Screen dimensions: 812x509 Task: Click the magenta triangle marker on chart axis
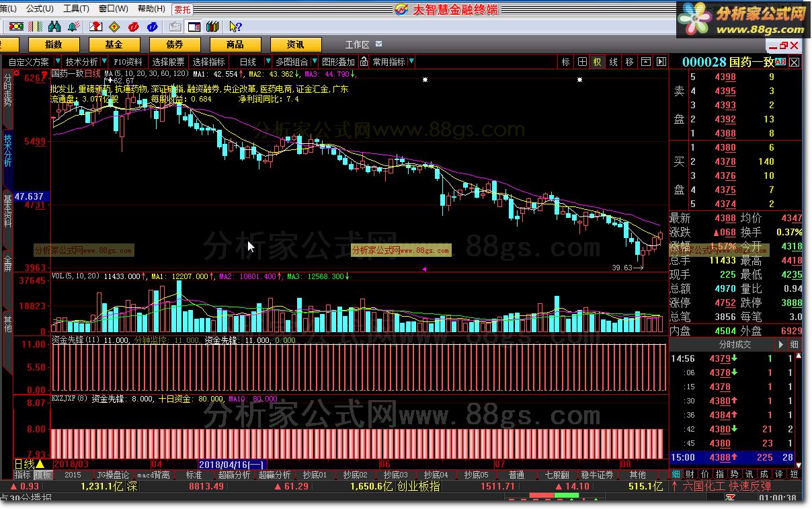click(424, 269)
